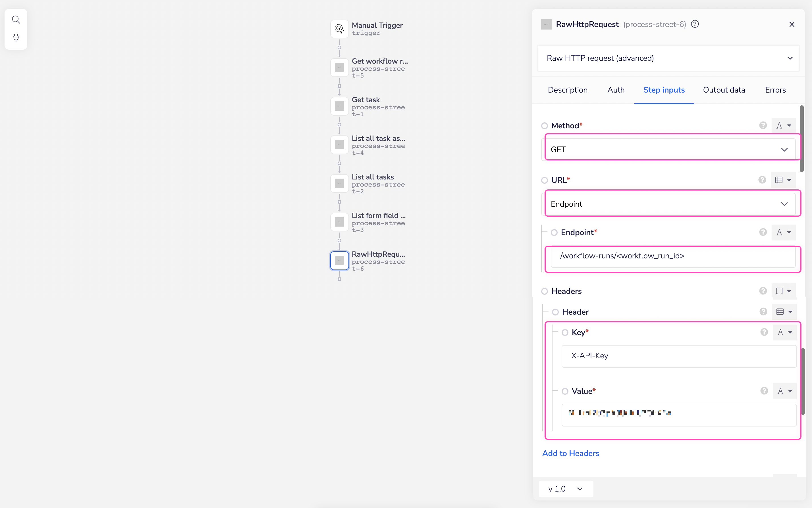
Task: Click the search magnifier icon in left toolbar
Action: click(16, 20)
